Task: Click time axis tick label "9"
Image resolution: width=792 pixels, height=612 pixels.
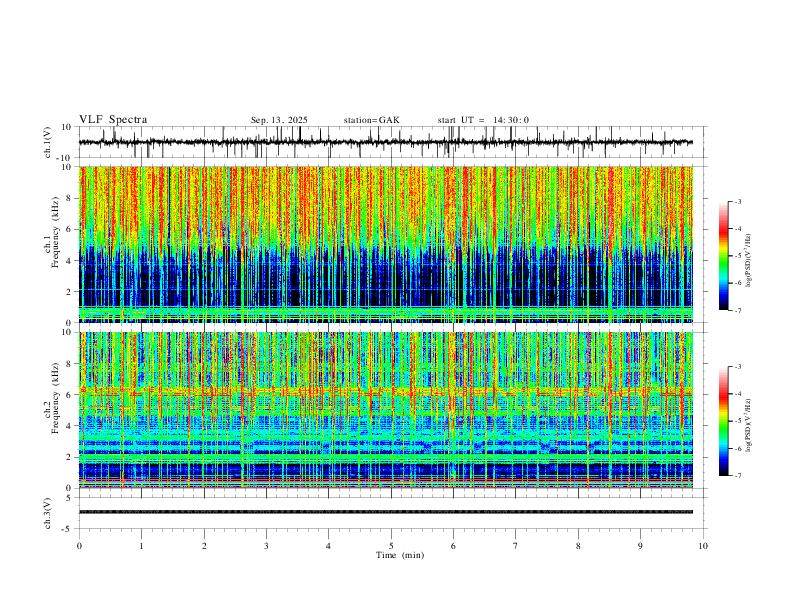Action: pos(640,546)
